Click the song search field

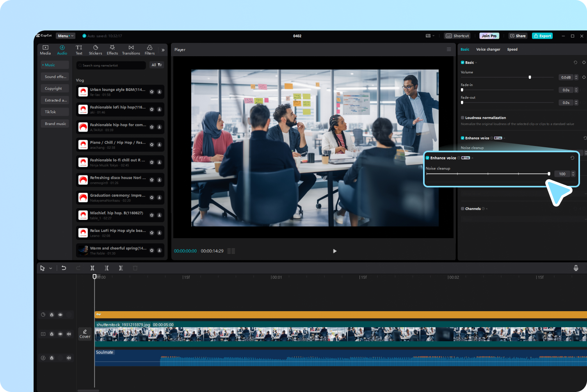pyautogui.click(x=111, y=65)
